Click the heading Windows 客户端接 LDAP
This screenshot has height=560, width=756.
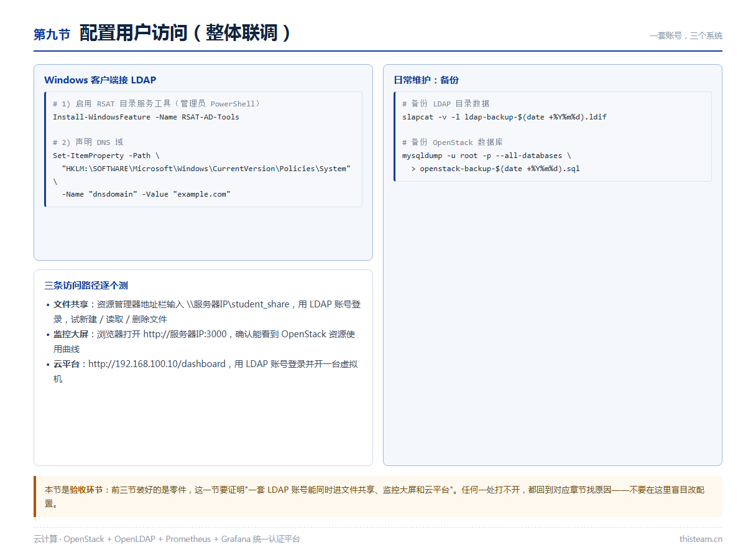click(x=100, y=80)
